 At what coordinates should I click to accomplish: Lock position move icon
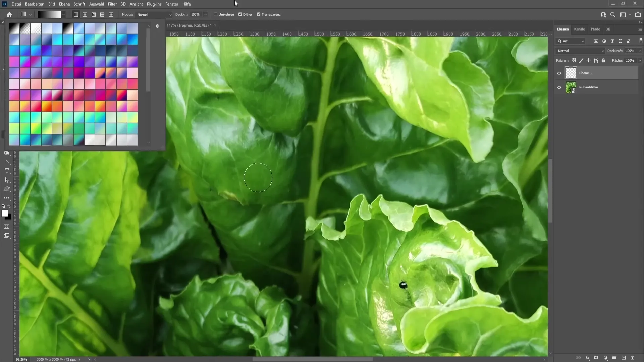[x=588, y=60]
